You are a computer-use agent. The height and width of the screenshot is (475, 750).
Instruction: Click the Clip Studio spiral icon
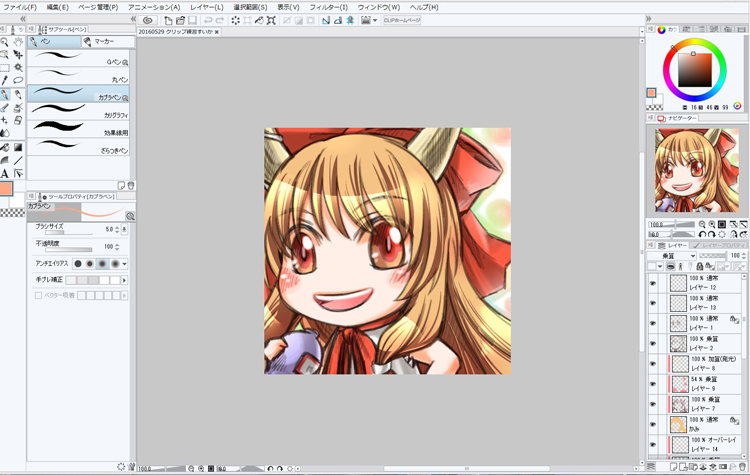tap(148, 20)
